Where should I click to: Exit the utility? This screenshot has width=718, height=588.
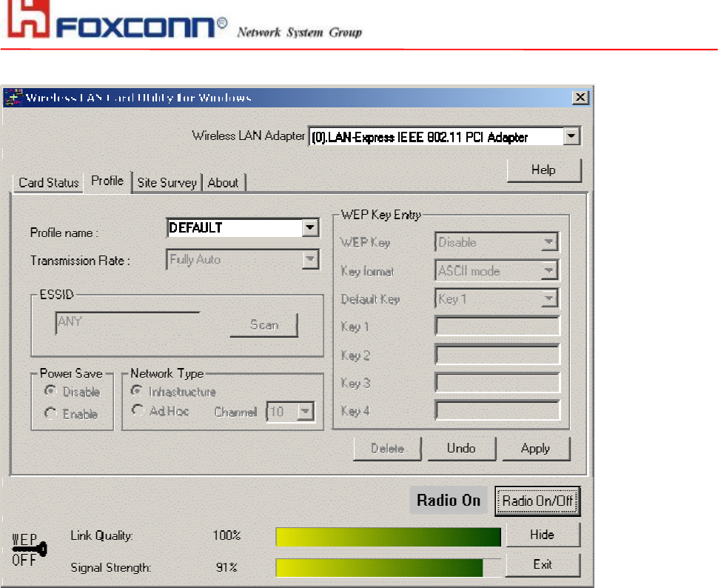click(543, 564)
